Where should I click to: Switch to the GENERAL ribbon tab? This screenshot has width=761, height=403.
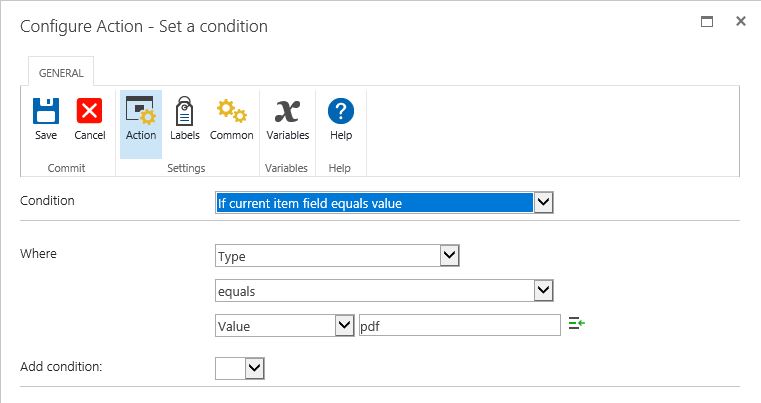pos(61,73)
